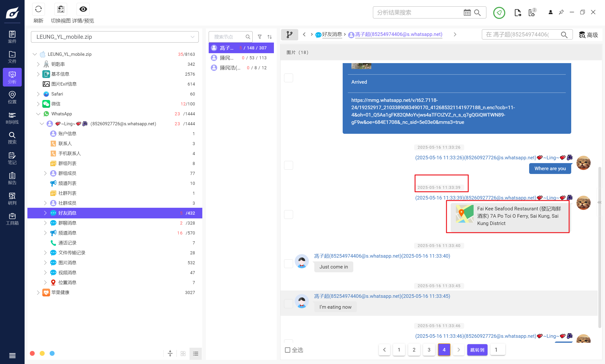Click the sort arrows icon in node list
This screenshot has width=605, height=364.
tap(269, 37)
